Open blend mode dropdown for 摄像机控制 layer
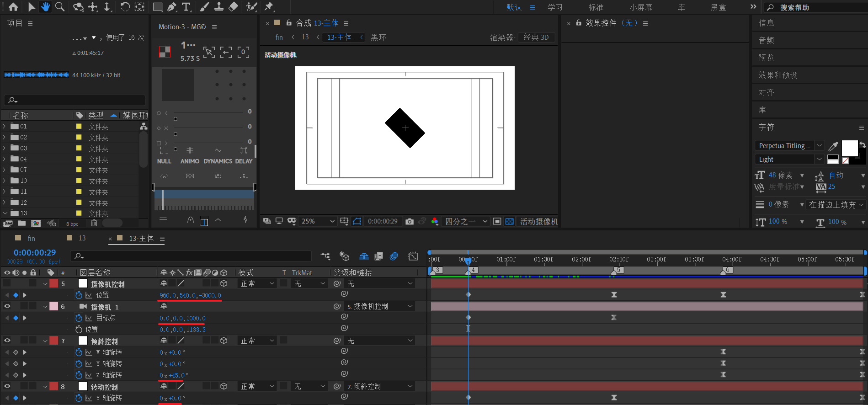The height and width of the screenshot is (405, 868). click(257, 284)
